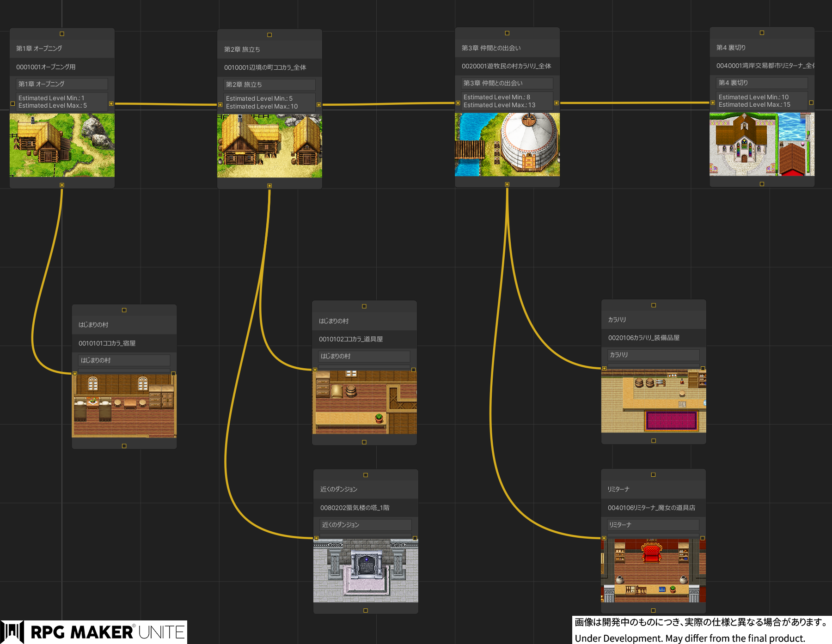Click right port of ココカラ_道具屋 node

(413, 370)
